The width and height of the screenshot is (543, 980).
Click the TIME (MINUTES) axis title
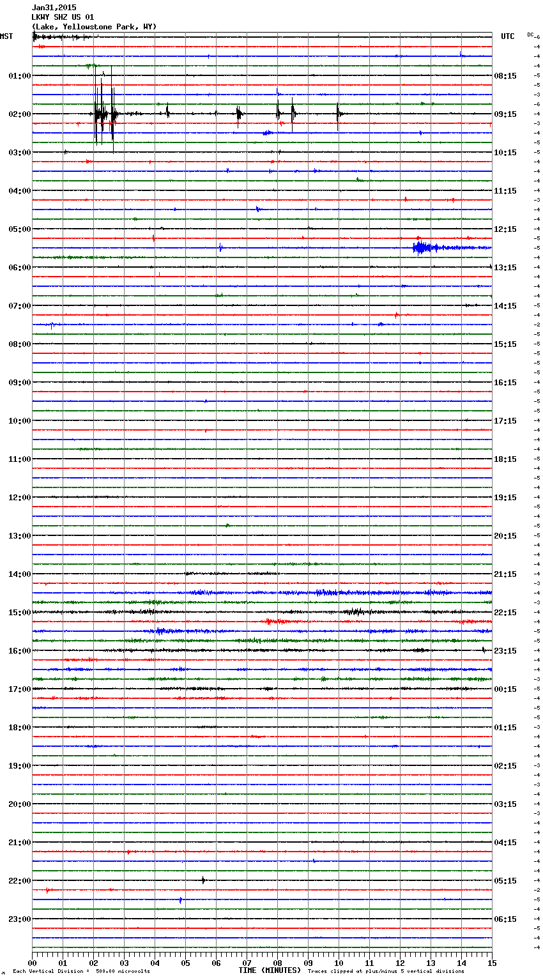coord(270,970)
